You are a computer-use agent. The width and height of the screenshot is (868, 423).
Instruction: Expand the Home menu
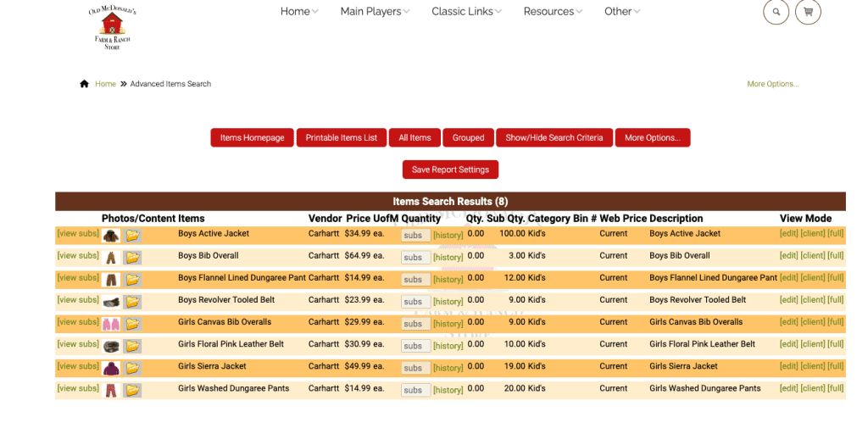299,11
